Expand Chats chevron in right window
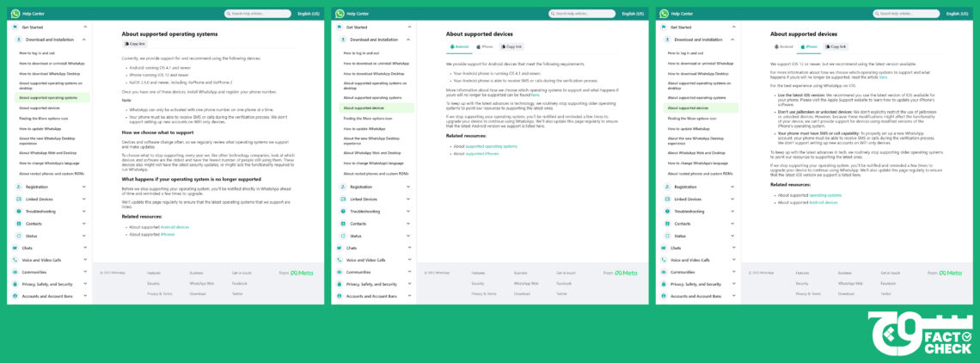 732,248
